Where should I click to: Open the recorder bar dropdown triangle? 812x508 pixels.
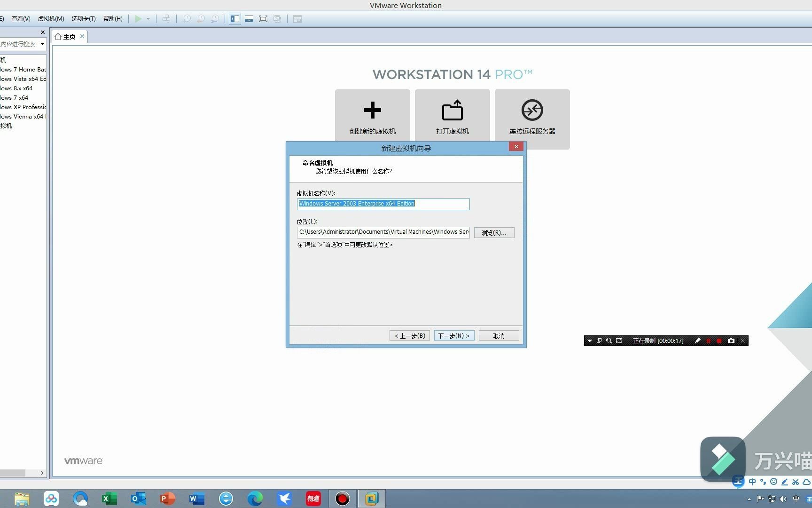click(x=589, y=341)
